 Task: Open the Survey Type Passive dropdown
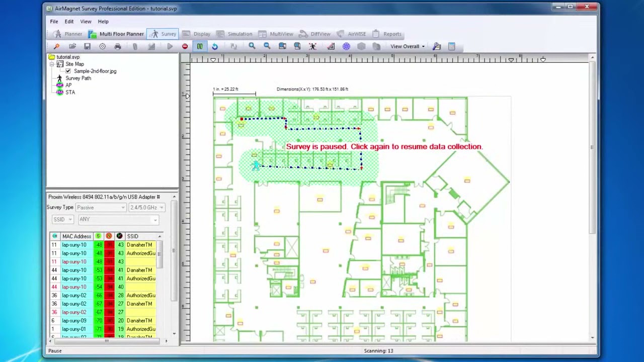pos(102,207)
